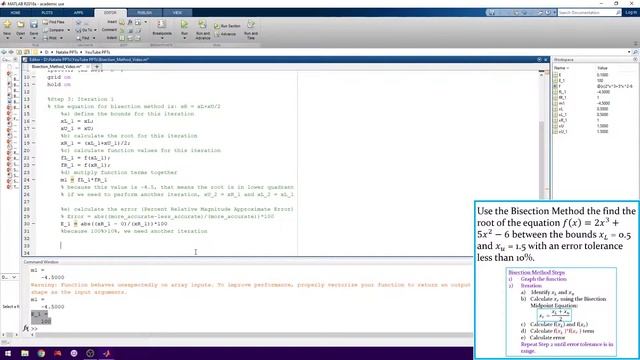Switch to the PUBLISH ribbon tab
Viewport: 640px width, 360px height.
pyautogui.click(x=144, y=13)
